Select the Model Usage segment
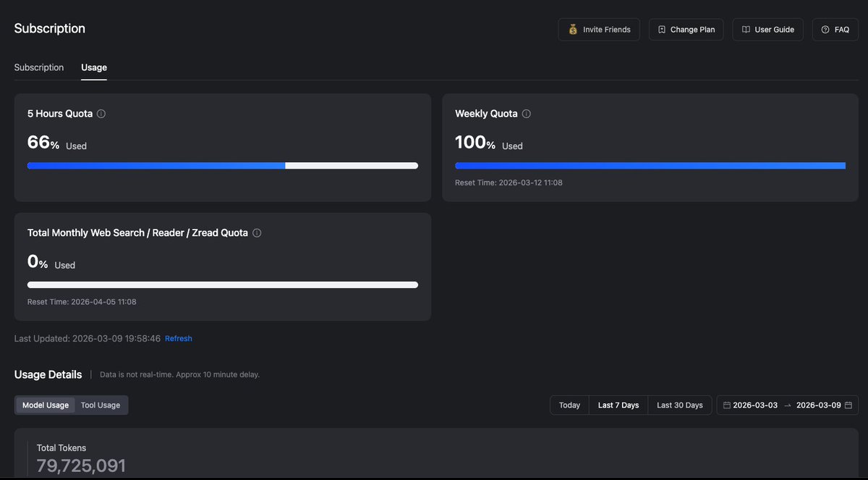Viewport: 868px width, 480px height. coord(46,405)
